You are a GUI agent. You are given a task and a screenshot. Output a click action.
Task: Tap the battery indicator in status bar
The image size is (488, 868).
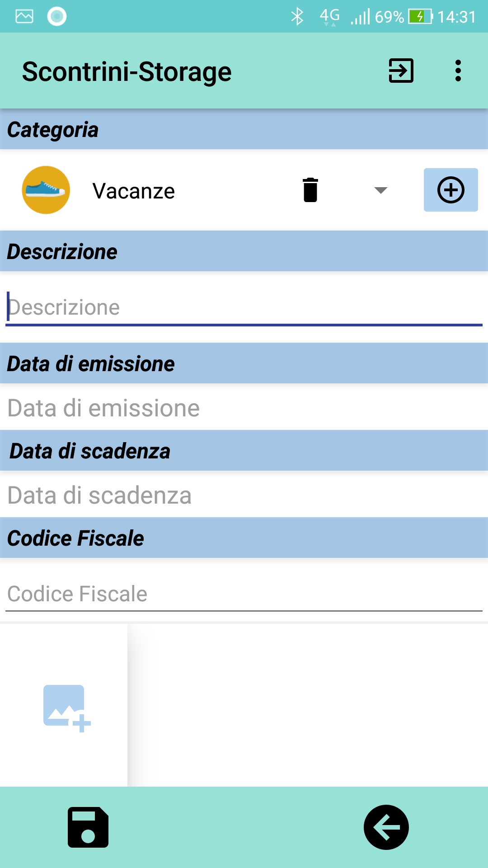click(x=420, y=17)
